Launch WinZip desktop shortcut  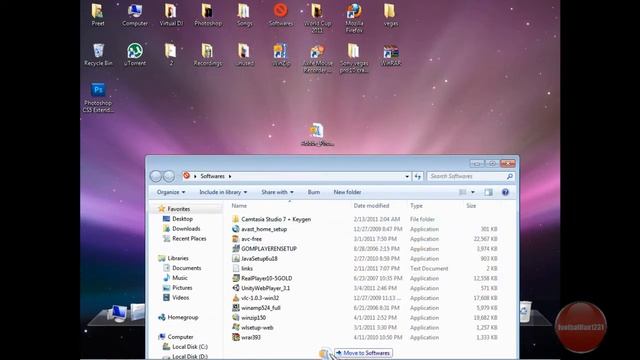coord(281,54)
